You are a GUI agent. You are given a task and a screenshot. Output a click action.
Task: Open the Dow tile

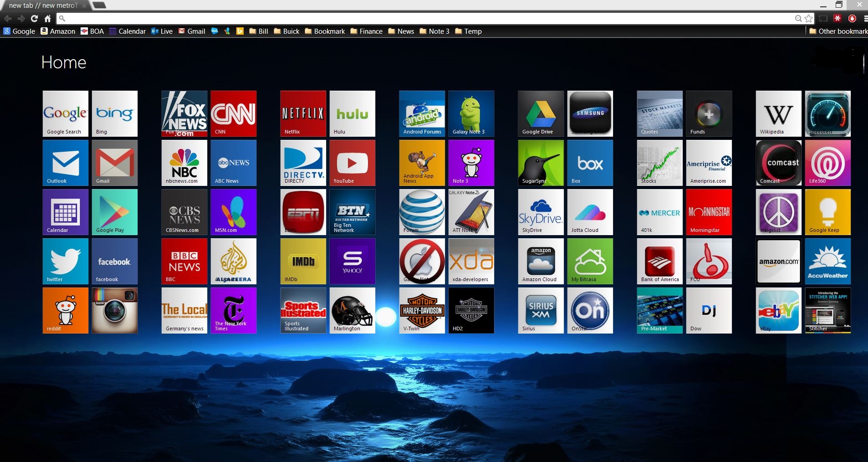tap(709, 310)
